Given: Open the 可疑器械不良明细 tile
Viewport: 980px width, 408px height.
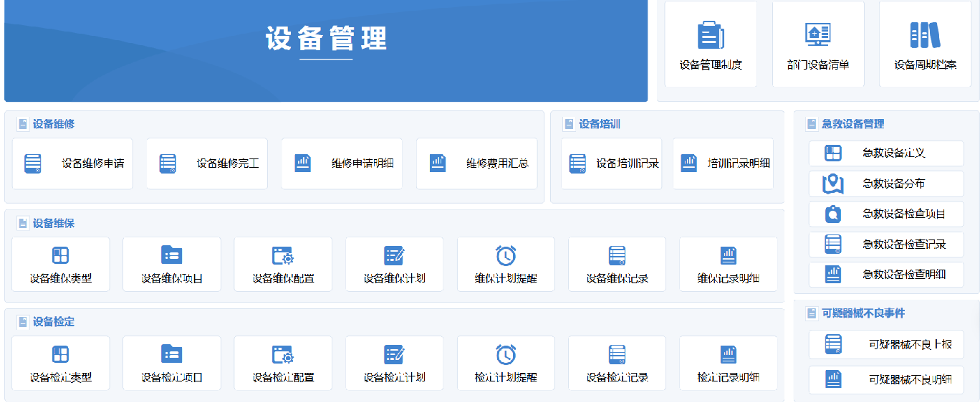Looking at the screenshot, I should click(886, 380).
